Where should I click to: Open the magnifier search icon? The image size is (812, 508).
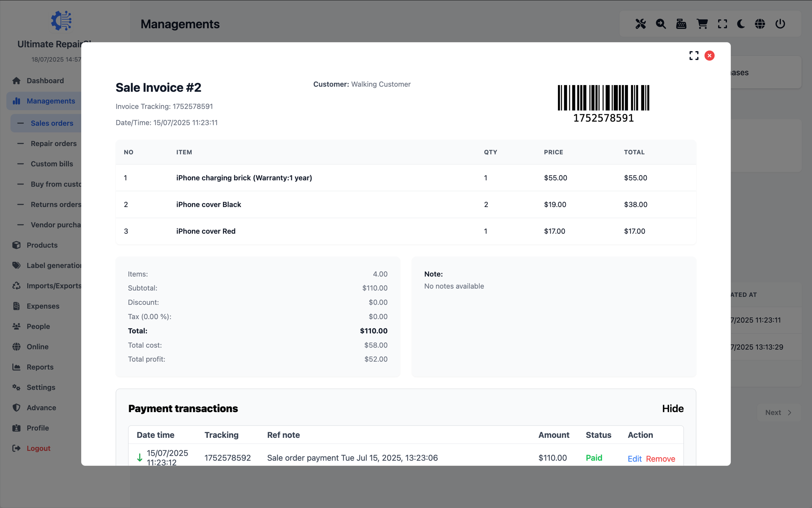point(661,24)
